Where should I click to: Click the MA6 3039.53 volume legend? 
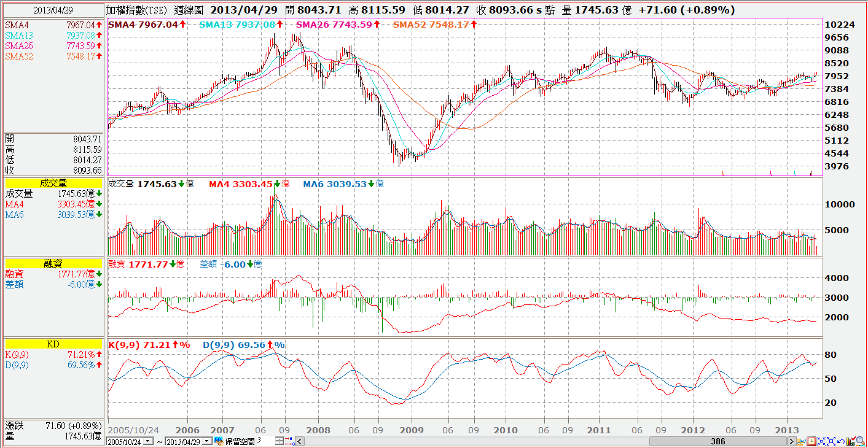click(343, 184)
